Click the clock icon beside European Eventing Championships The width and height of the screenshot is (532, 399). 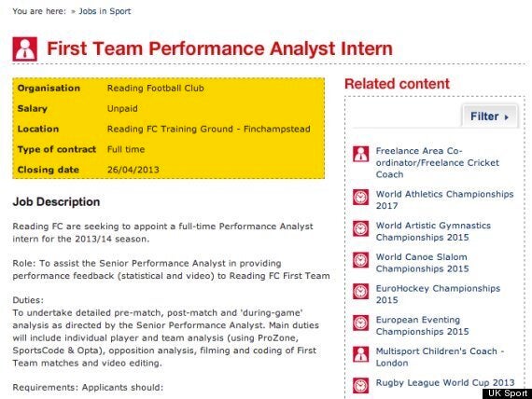[360, 323]
